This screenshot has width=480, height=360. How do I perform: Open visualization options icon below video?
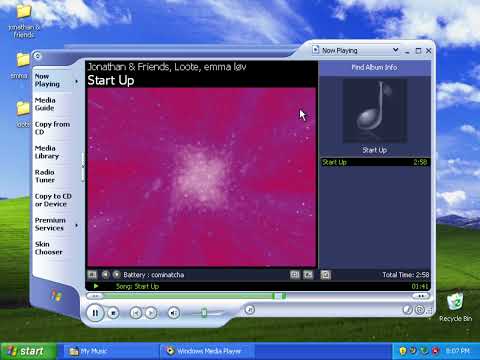(x=92, y=275)
